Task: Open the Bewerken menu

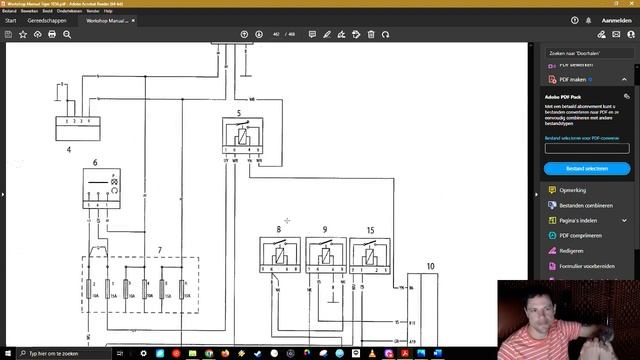Action: coord(29,11)
